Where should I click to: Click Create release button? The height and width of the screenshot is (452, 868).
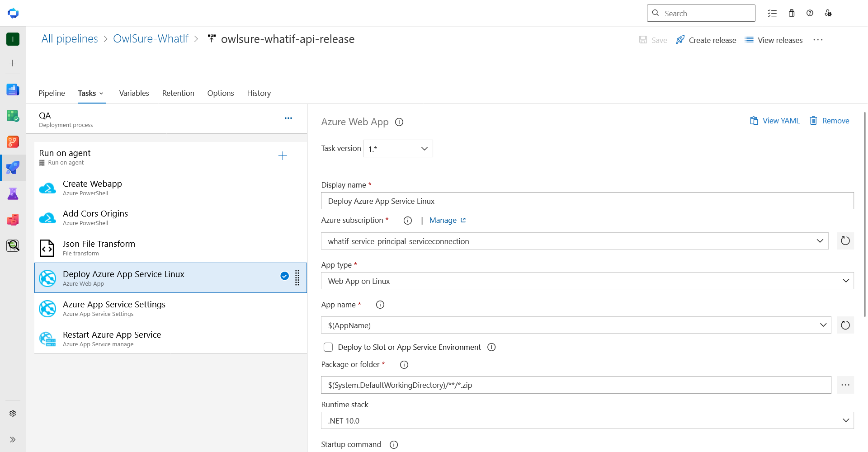706,40
